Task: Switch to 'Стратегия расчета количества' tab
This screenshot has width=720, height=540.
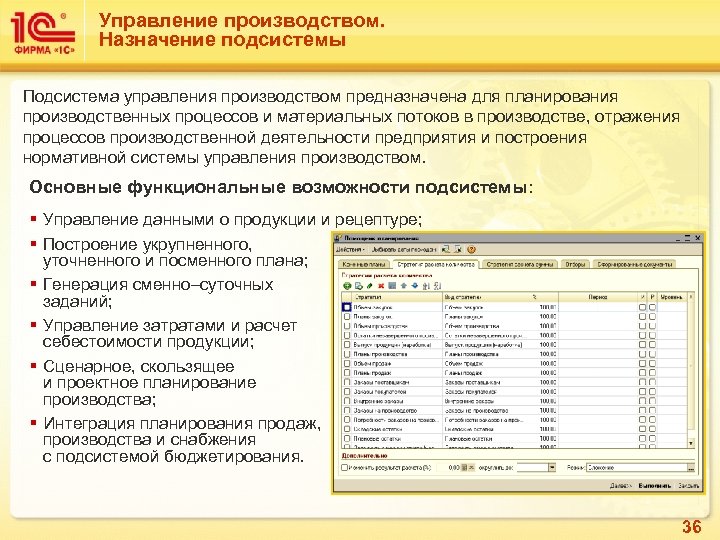Action: tap(435, 264)
